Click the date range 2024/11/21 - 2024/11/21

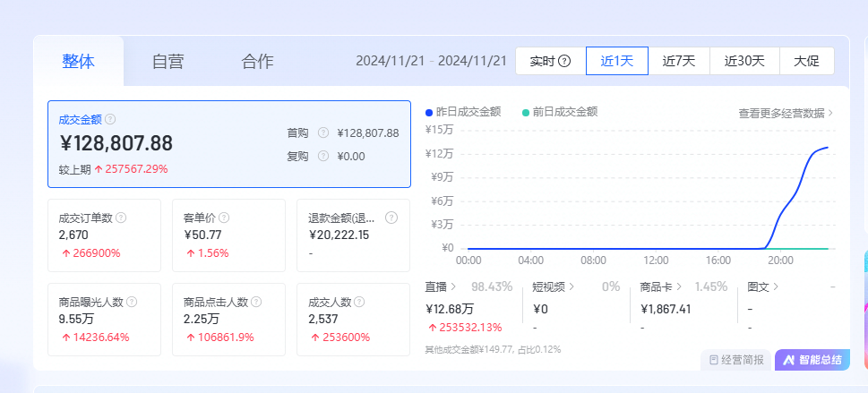pos(431,61)
